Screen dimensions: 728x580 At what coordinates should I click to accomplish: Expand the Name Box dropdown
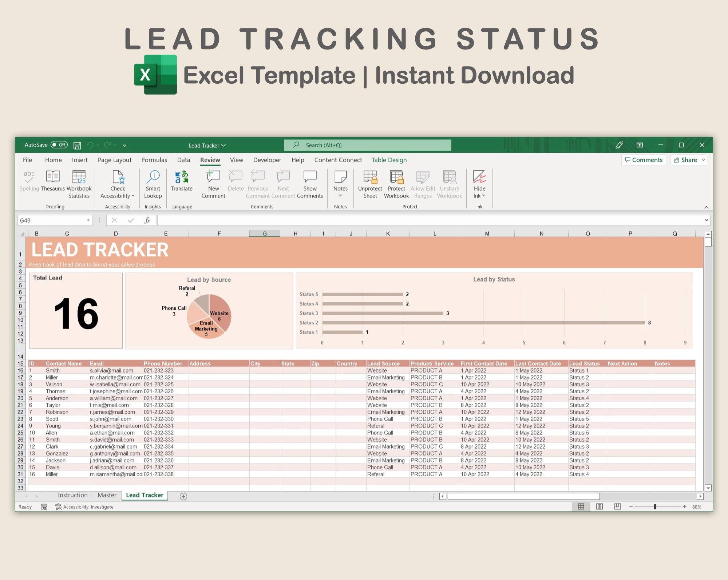tap(88, 221)
